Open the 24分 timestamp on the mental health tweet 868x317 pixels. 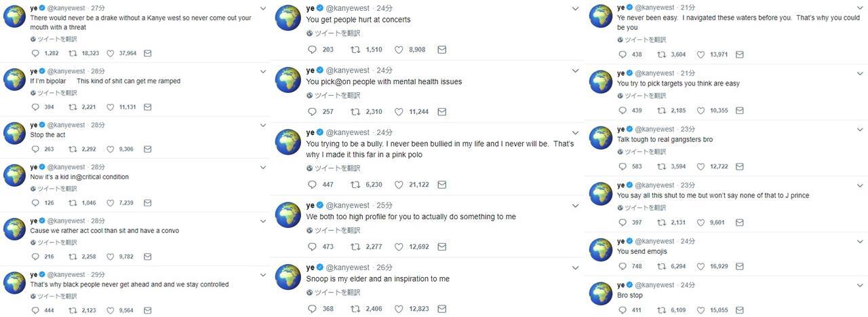pyautogui.click(x=384, y=70)
